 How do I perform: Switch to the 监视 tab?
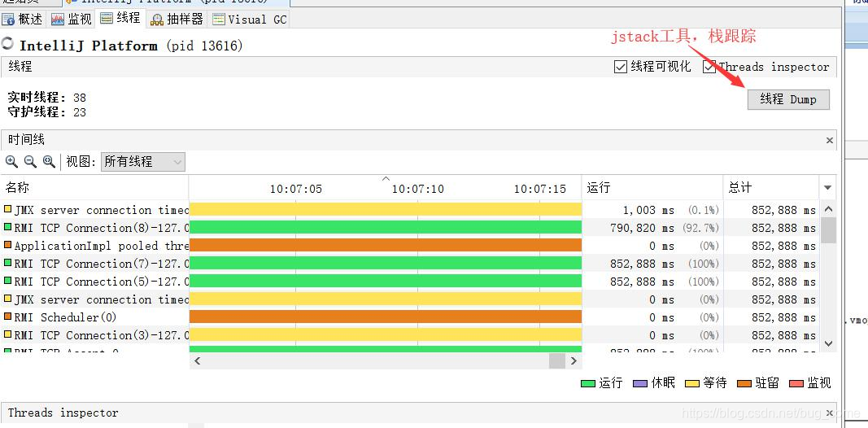click(x=72, y=20)
